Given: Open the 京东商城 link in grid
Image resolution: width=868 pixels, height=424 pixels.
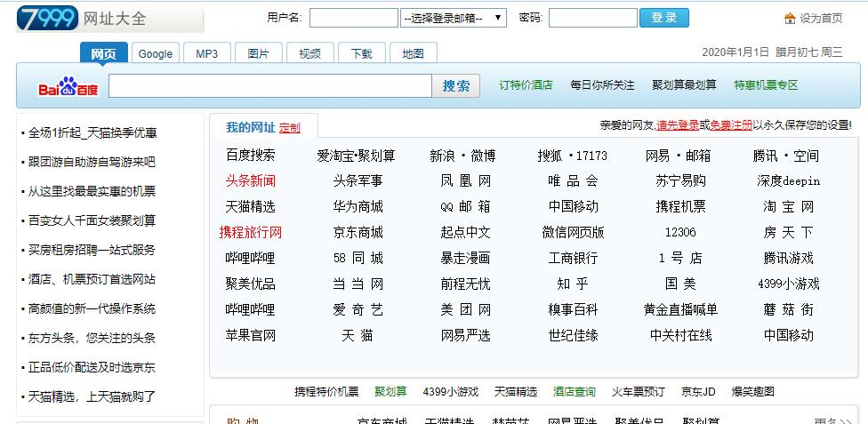Looking at the screenshot, I should click(x=358, y=233).
